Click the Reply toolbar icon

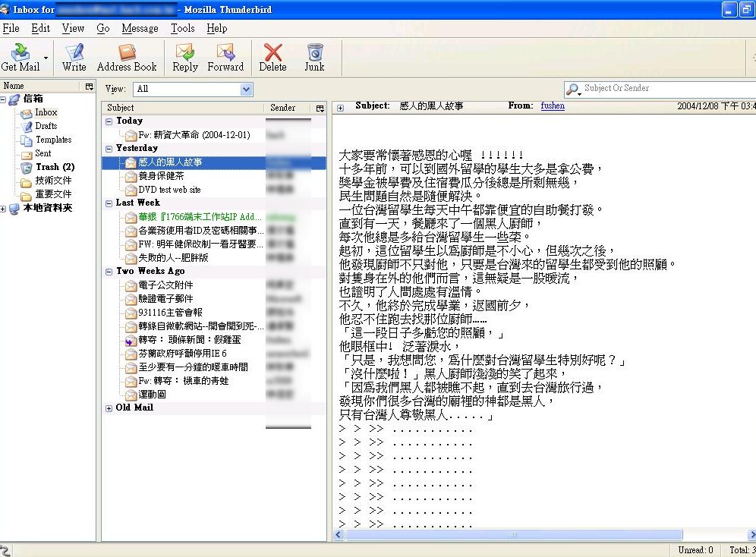[184, 56]
